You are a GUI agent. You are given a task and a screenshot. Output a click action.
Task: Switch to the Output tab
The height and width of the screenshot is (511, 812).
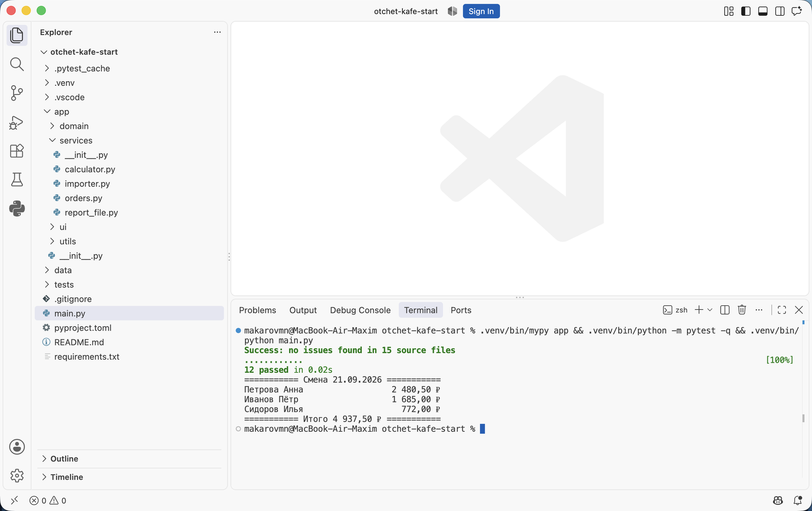(303, 310)
